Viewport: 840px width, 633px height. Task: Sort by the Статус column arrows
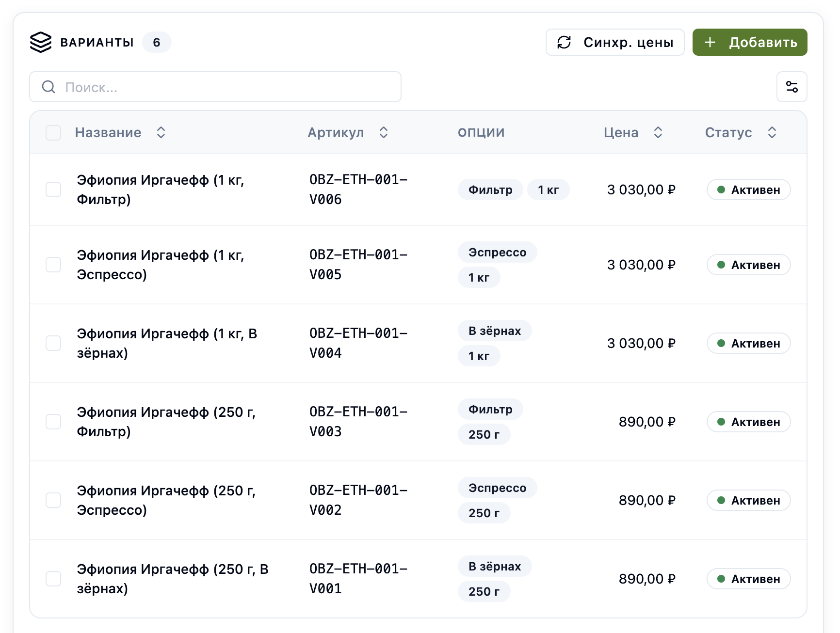pyautogui.click(x=772, y=132)
